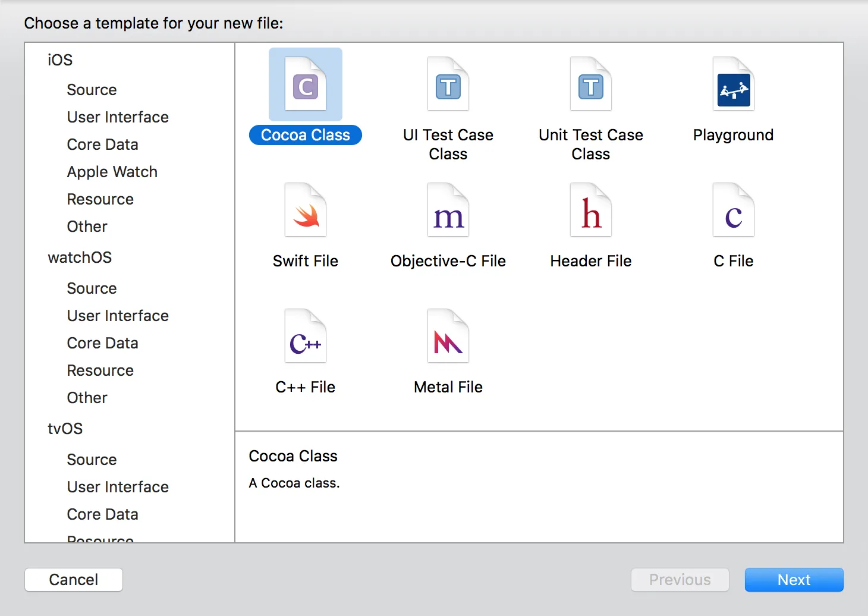Pick the Unit Test Case Class icon
The height and width of the screenshot is (616, 868).
[x=591, y=84]
